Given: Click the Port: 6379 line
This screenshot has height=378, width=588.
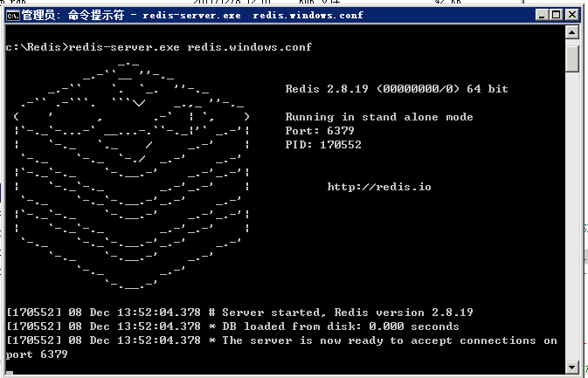Looking at the screenshot, I should (x=320, y=131).
